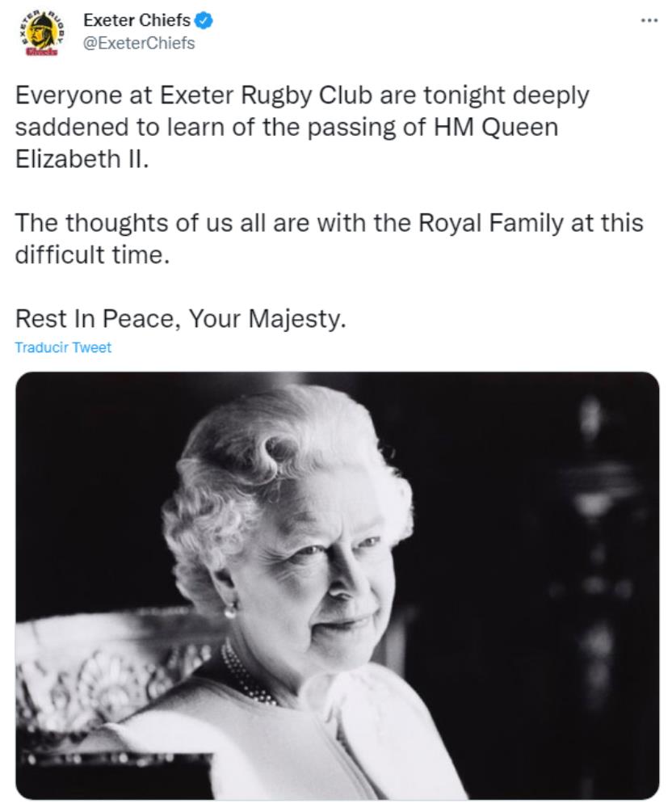
Task: Open the tweet's more options ellipsis
Action: coord(648,19)
